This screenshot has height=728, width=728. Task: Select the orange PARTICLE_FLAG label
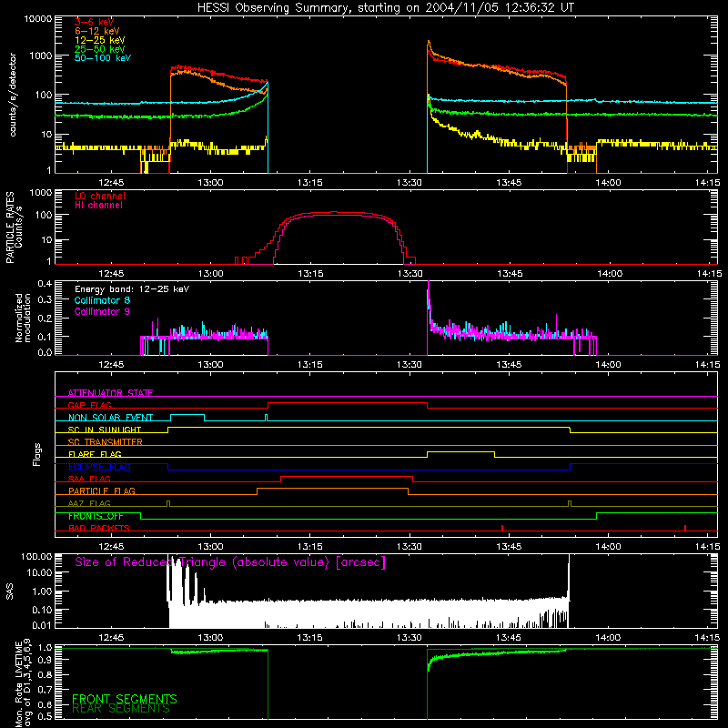102,490
